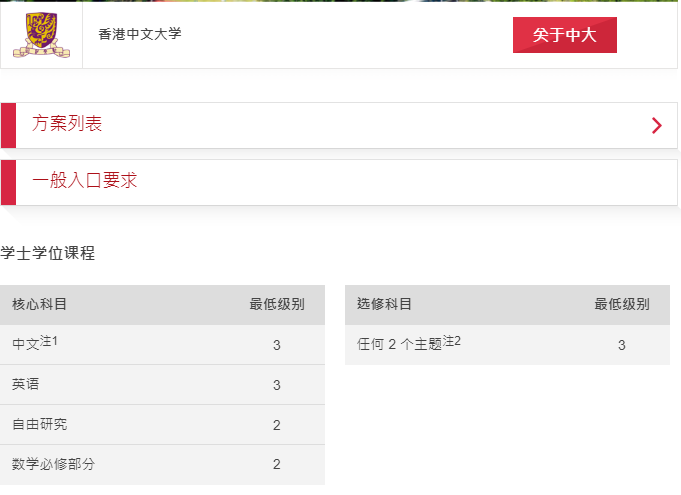
Task: Select the 自由研究 table row
Action: click(x=162, y=425)
